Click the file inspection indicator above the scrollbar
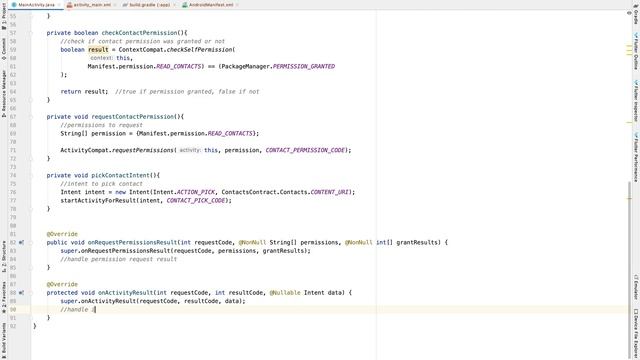Image resolution: width=640 pixels, height=360 pixels. (x=629, y=13)
